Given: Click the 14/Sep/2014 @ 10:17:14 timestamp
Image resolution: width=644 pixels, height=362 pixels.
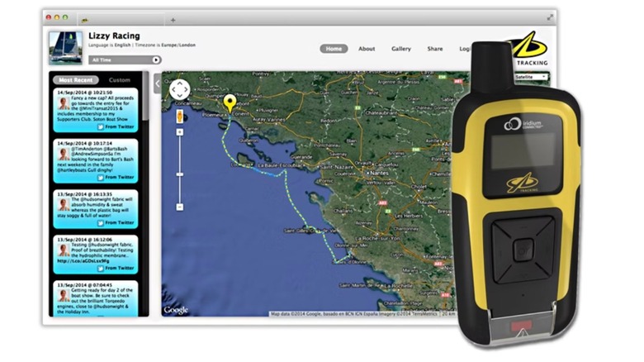Looking at the screenshot, I should 84,143.
